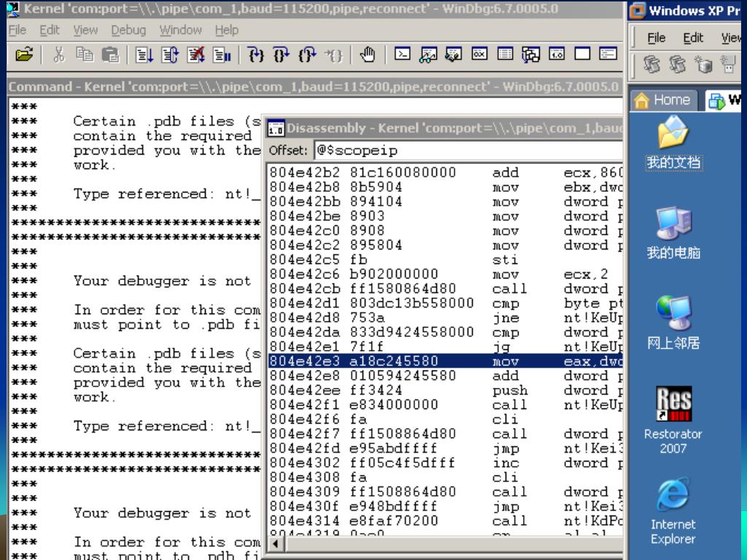Click the call instruction at 804e42cb
747x560 pixels.
(x=446, y=289)
